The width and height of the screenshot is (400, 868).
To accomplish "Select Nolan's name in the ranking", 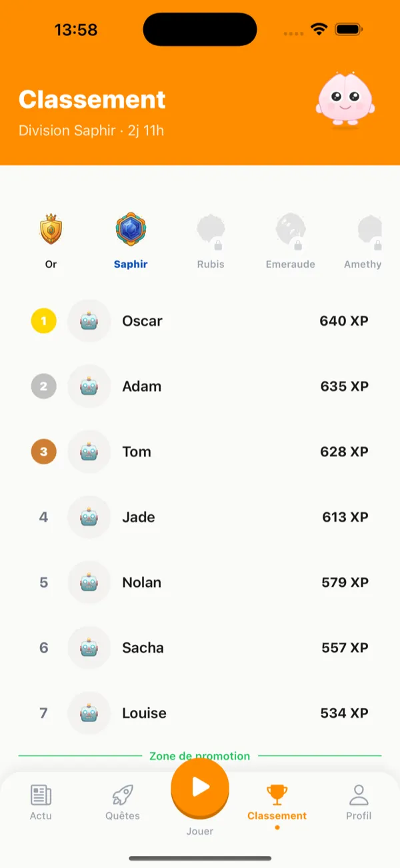I will click(141, 582).
